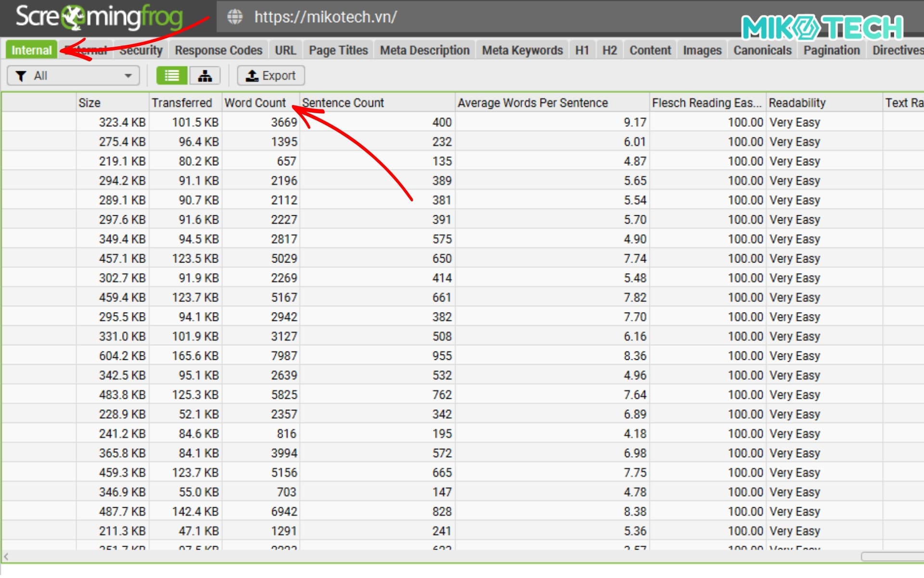
Task: Open the Meta Description tab
Action: click(424, 50)
